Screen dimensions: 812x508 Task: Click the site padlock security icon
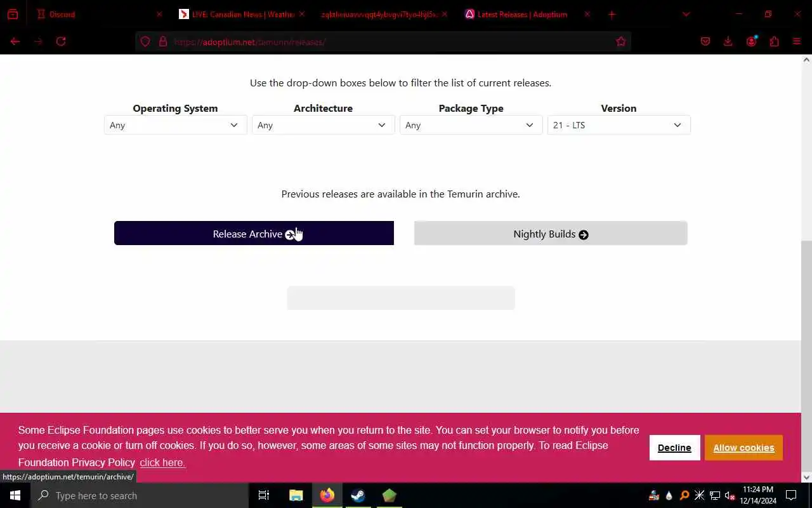[x=163, y=42]
